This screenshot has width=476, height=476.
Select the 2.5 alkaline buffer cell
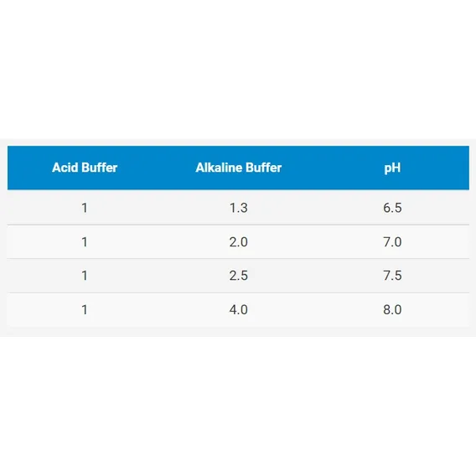(239, 276)
